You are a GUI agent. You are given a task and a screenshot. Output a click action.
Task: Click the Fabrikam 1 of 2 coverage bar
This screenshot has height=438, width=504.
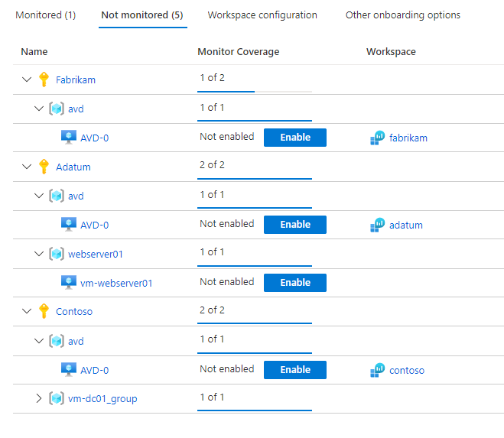pos(255,91)
